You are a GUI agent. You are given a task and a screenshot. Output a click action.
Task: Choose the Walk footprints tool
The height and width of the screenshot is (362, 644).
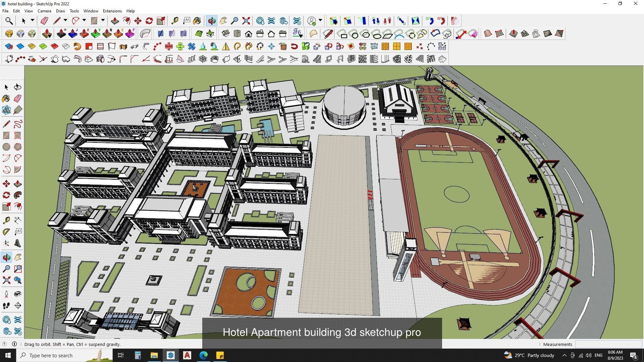coord(6,306)
